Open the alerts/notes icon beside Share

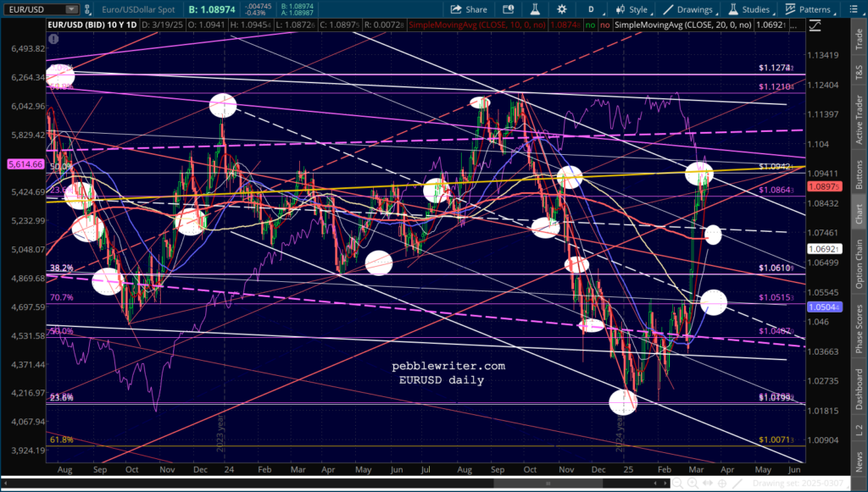coord(509,9)
